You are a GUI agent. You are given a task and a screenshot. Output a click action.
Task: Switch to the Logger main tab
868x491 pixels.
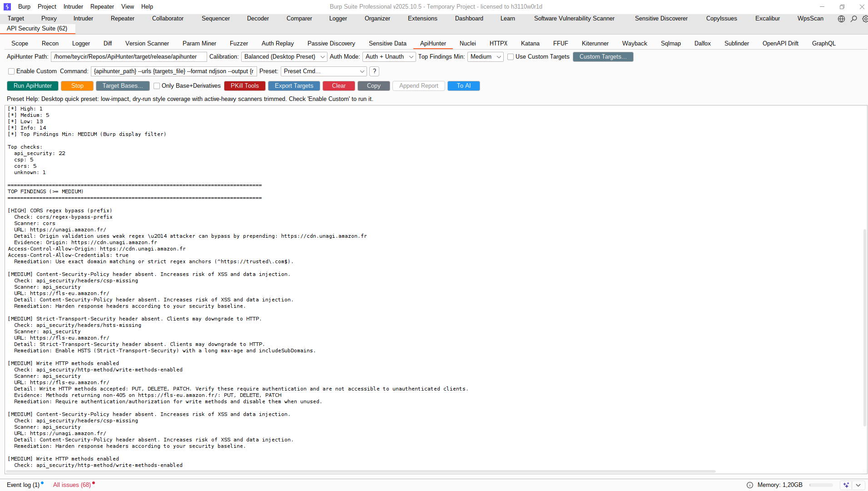pyautogui.click(x=338, y=19)
